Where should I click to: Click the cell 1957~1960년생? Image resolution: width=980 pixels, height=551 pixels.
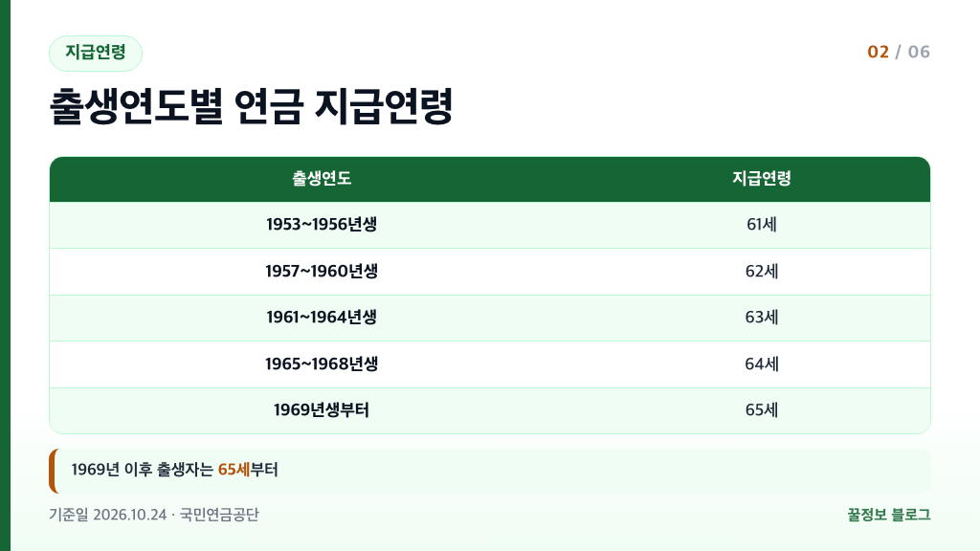[322, 271]
